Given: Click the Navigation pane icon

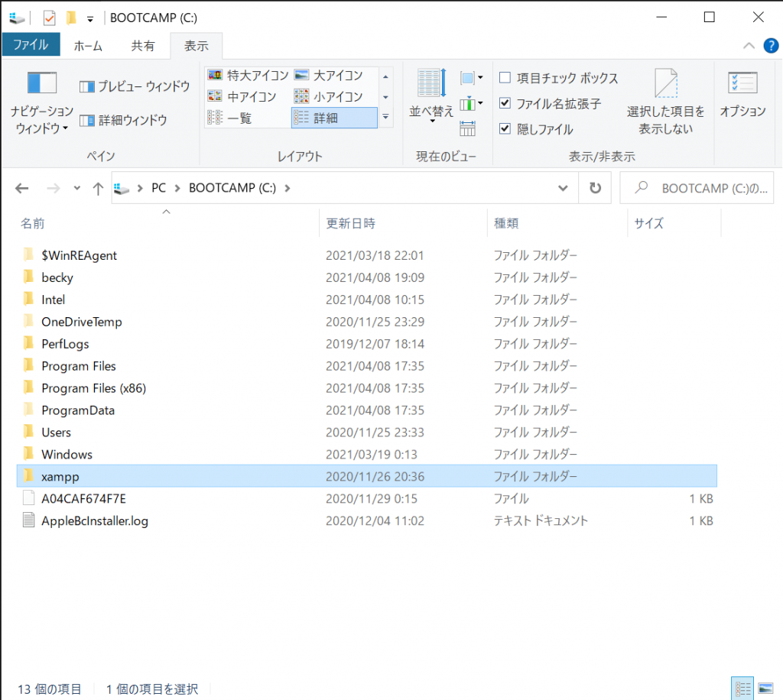Looking at the screenshot, I should (x=42, y=85).
